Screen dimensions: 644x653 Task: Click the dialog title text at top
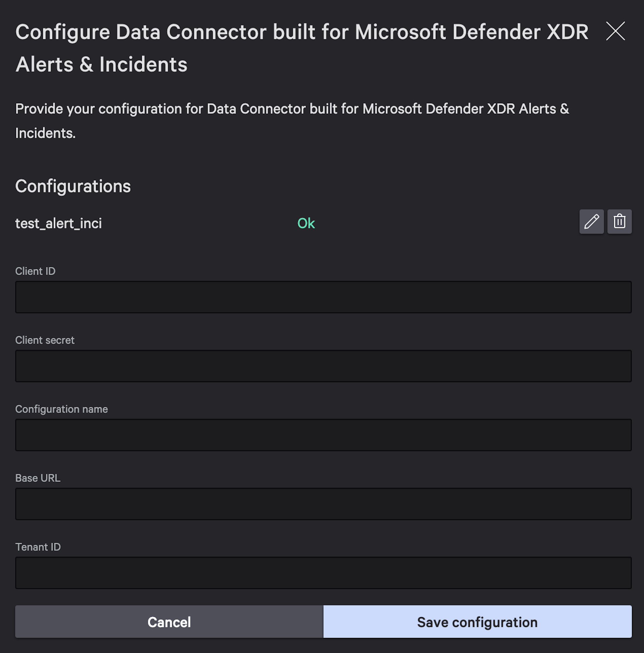[x=302, y=33]
